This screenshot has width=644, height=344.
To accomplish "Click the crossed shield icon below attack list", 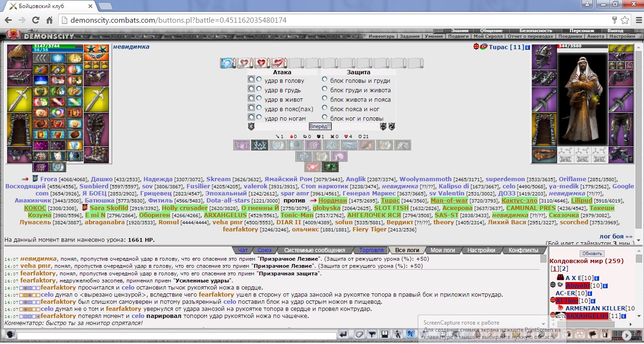I will pos(251,126).
